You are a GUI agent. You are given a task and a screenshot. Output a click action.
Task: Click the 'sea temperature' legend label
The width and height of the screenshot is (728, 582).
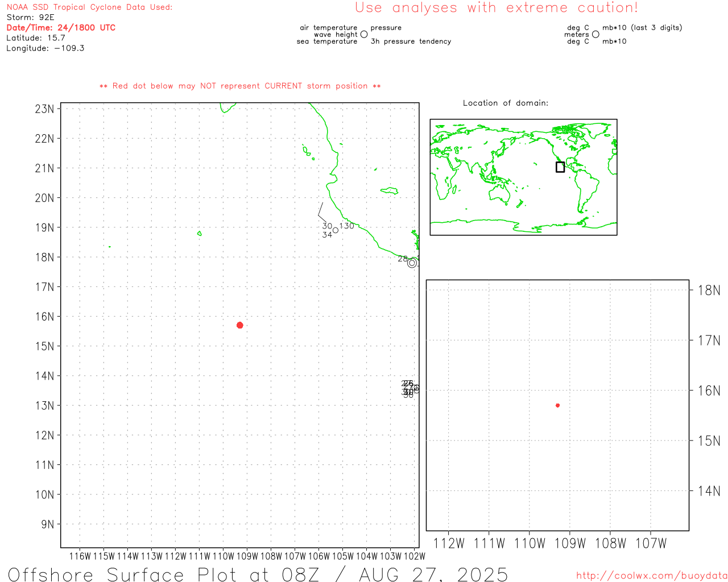[327, 41]
